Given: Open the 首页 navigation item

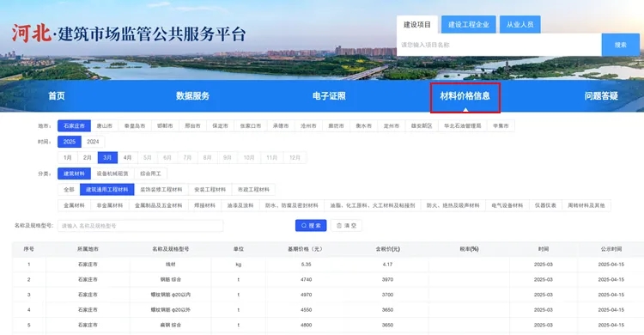Looking at the screenshot, I should [x=57, y=95].
